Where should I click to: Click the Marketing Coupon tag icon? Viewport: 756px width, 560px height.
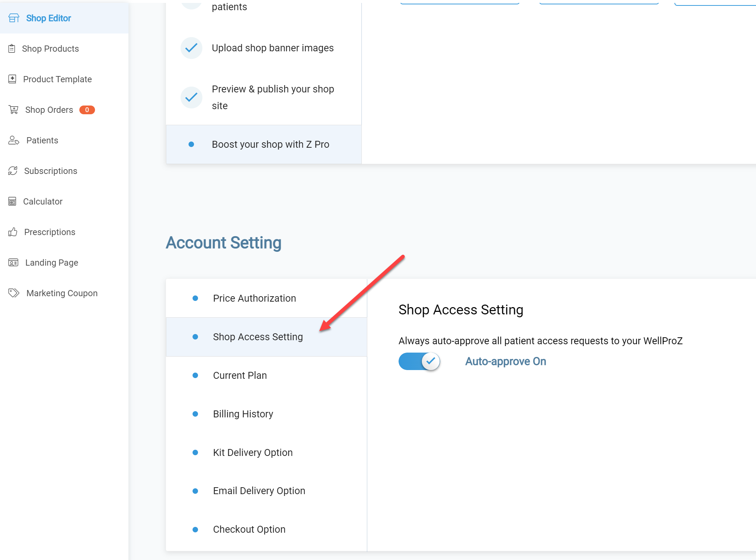[x=14, y=293]
